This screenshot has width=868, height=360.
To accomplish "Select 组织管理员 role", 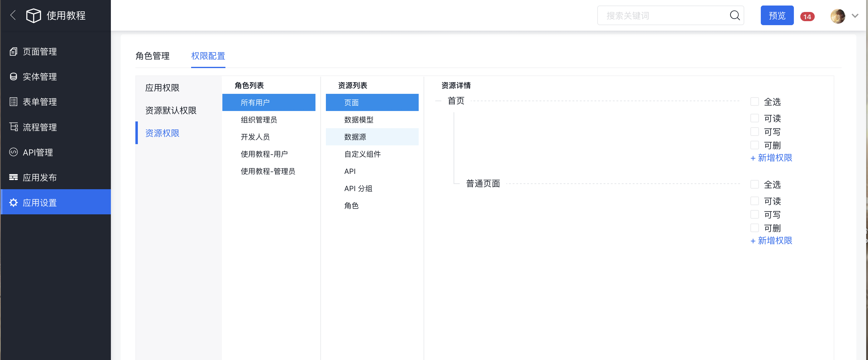I will [x=269, y=119].
